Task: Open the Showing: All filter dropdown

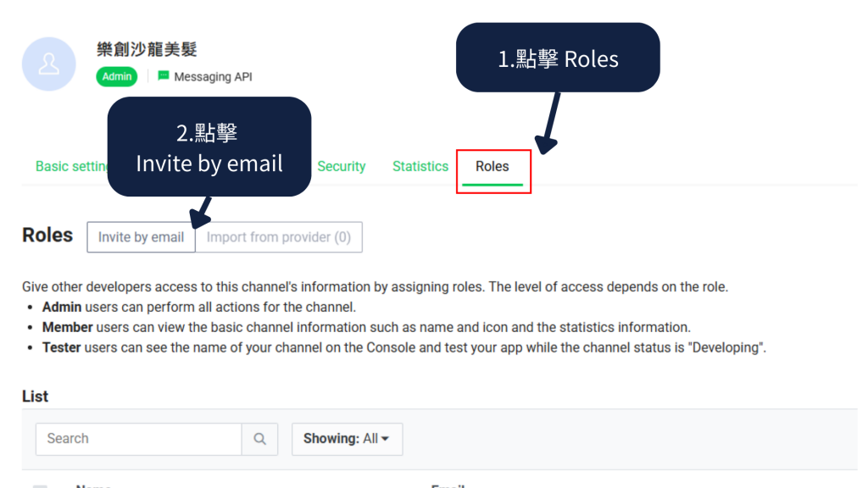Action: 347,439
